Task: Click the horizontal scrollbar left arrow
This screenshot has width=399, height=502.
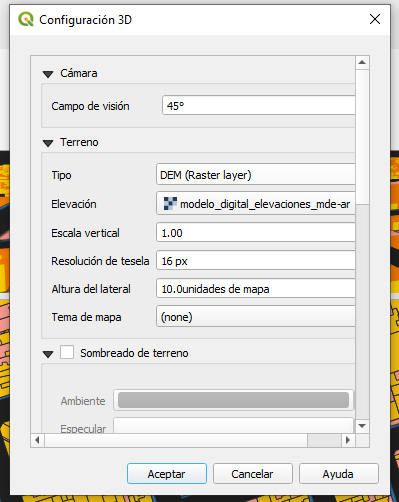Action: pos(37,440)
